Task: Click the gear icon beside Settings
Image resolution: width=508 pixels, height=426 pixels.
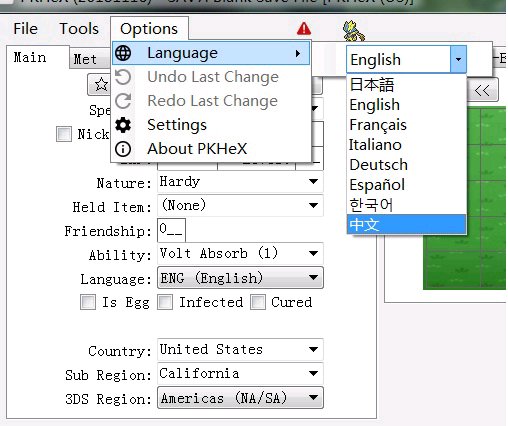Action: pos(123,125)
